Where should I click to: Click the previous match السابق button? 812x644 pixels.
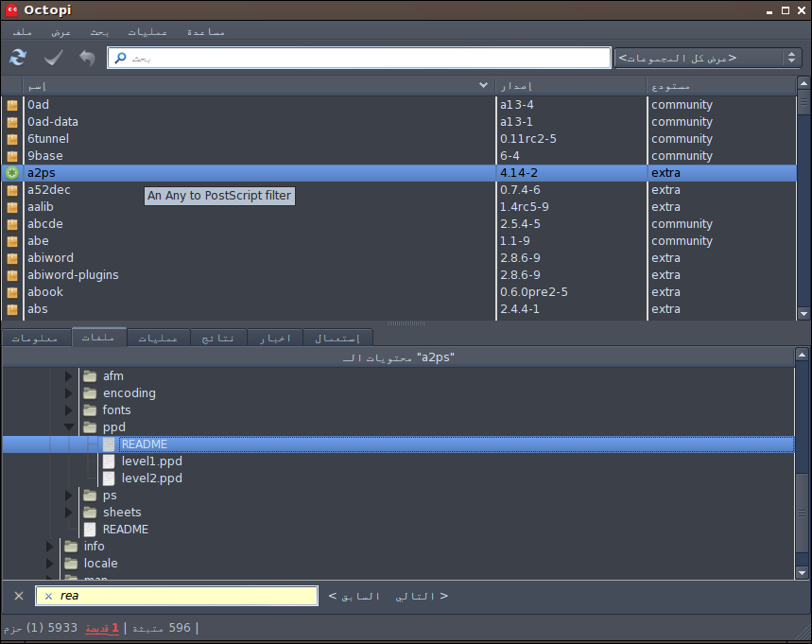(354, 597)
